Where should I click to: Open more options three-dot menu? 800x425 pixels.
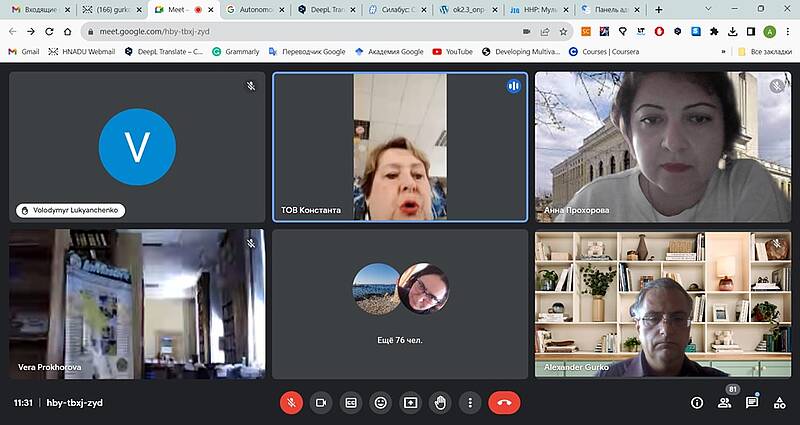(469, 402)
